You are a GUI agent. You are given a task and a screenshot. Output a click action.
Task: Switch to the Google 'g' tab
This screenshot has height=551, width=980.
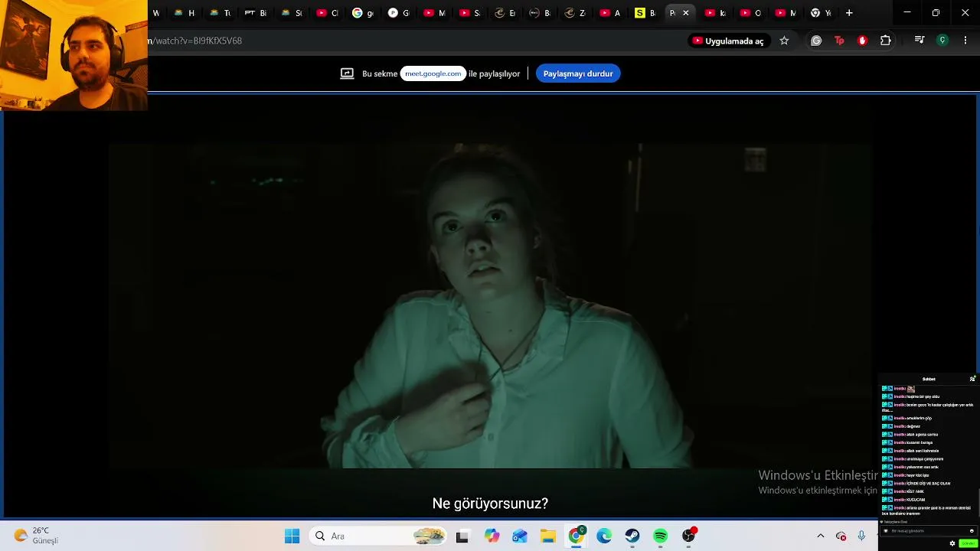pyautogui.click(x=363, y=13)
